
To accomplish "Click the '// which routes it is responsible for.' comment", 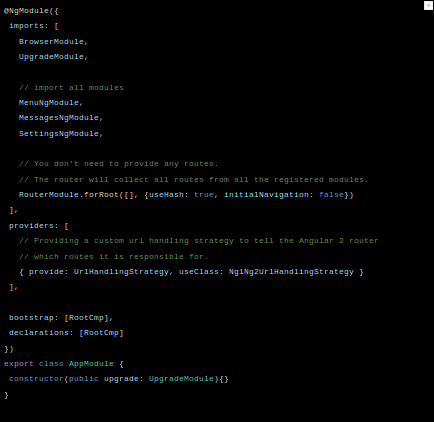I will (114, 257).
